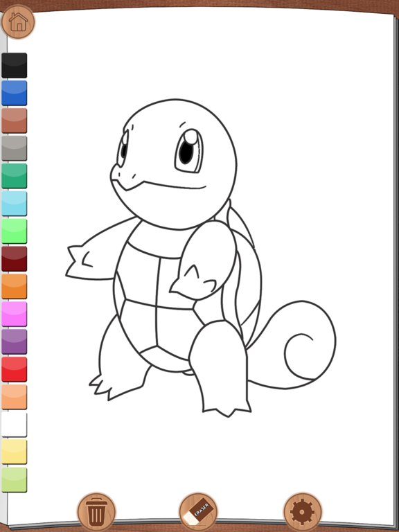Screen dimensions: 399x532
Task: Choose the teal green color swatch
Action: pyautogui.click(x=15, y=176)
